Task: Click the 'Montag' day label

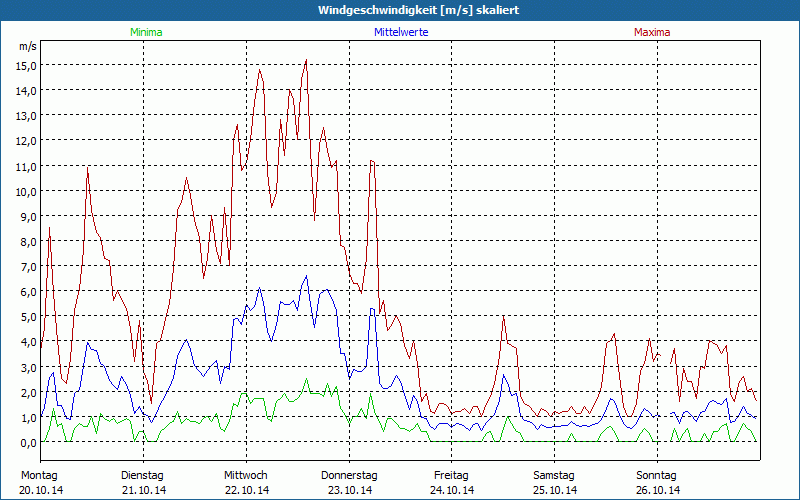Action: (39, 476)
